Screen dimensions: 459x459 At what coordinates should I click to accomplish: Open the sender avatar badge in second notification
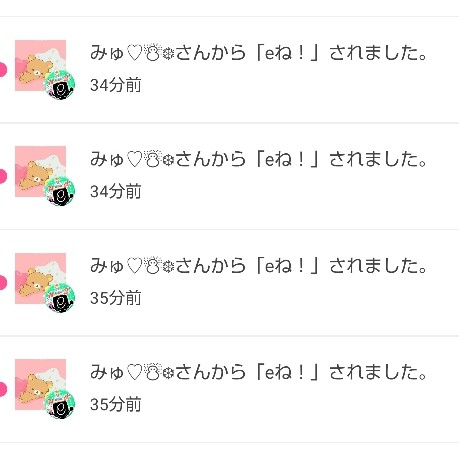pos(60,191)
